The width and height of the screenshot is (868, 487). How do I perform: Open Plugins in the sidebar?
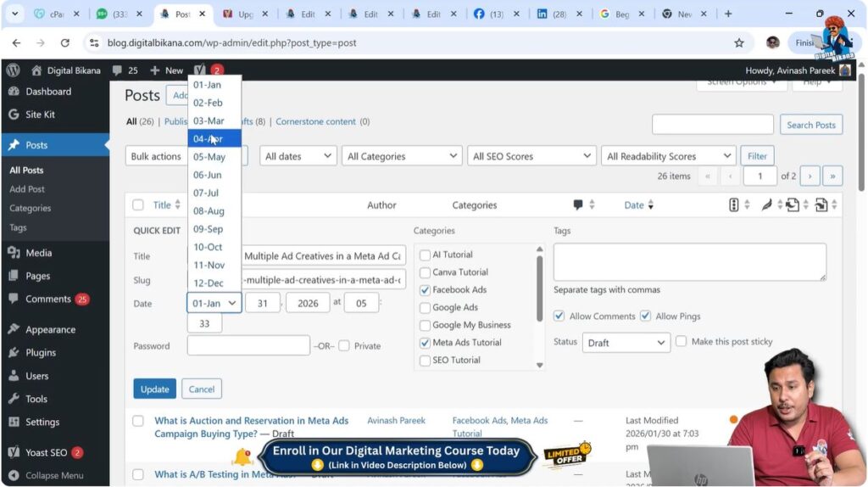[41, 352]
